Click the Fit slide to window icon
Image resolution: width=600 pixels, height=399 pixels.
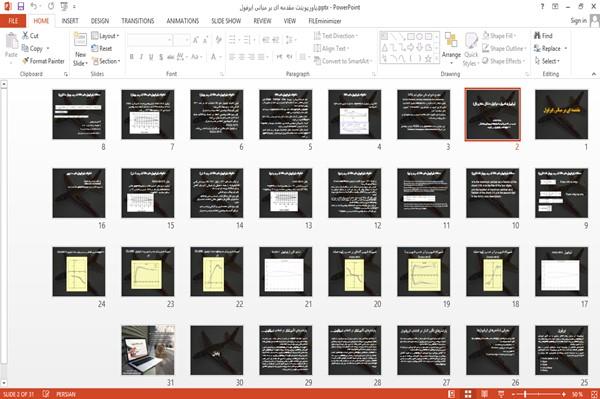pyautogui.click(x=594, y=394)
